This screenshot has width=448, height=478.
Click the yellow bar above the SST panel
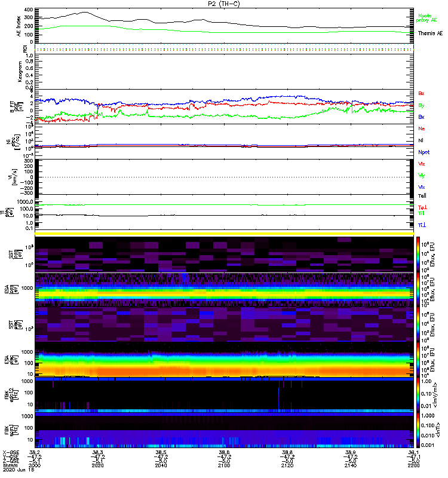tap(224, 234)
